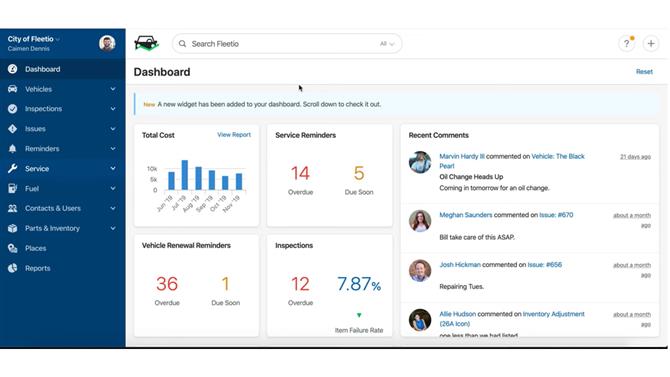This screenshot has height=377, width=670.
Task: Expand the Vehicles menu chevron
Action: pos(113,89)
